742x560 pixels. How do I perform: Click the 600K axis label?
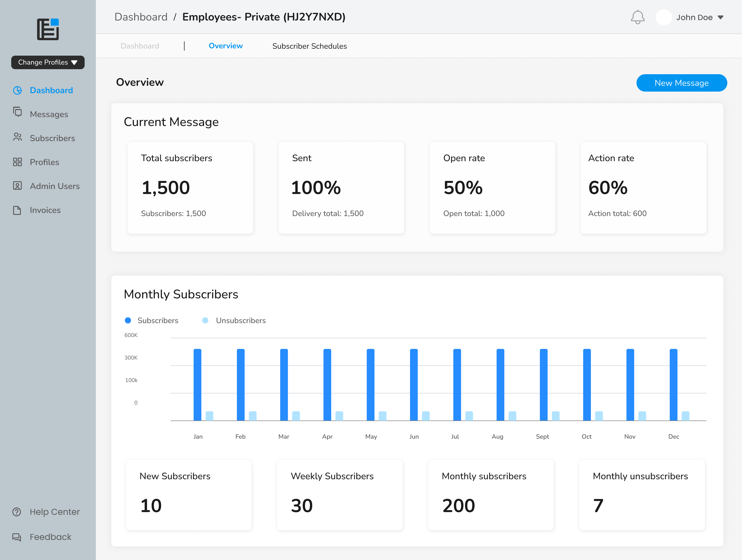[131, 335]
